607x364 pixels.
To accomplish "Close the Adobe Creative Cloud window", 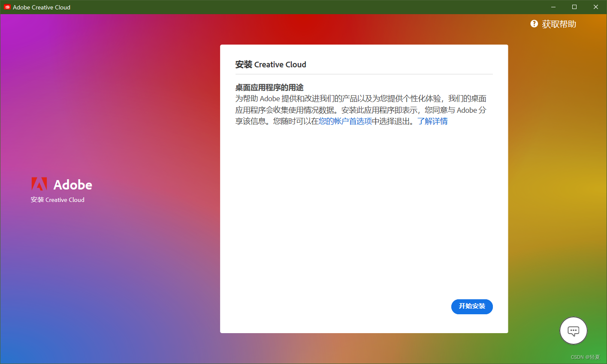I will tap(596, 7).
